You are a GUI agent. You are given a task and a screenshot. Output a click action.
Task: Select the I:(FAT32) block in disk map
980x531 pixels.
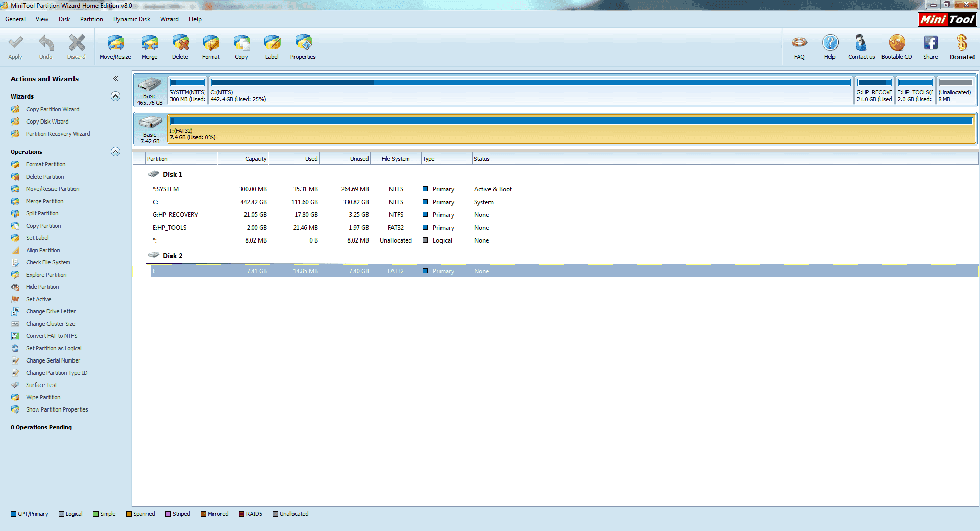point(572,129)
